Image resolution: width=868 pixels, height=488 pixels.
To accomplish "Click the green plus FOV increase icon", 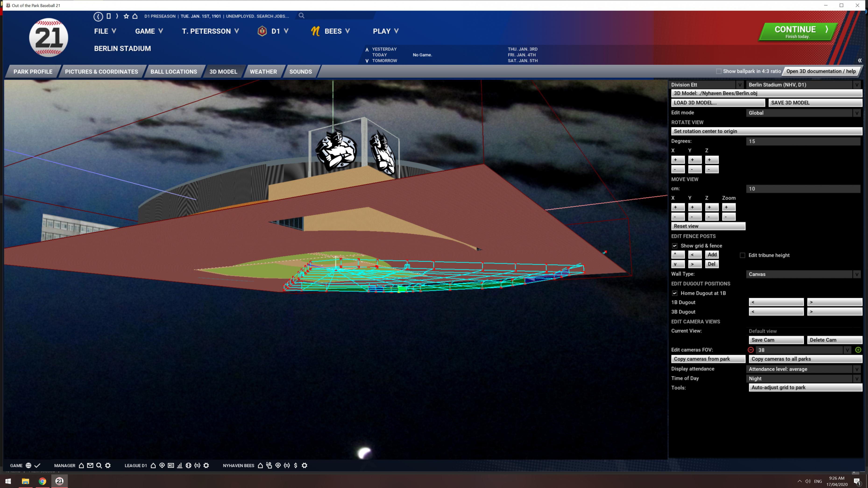I will 858,350.
